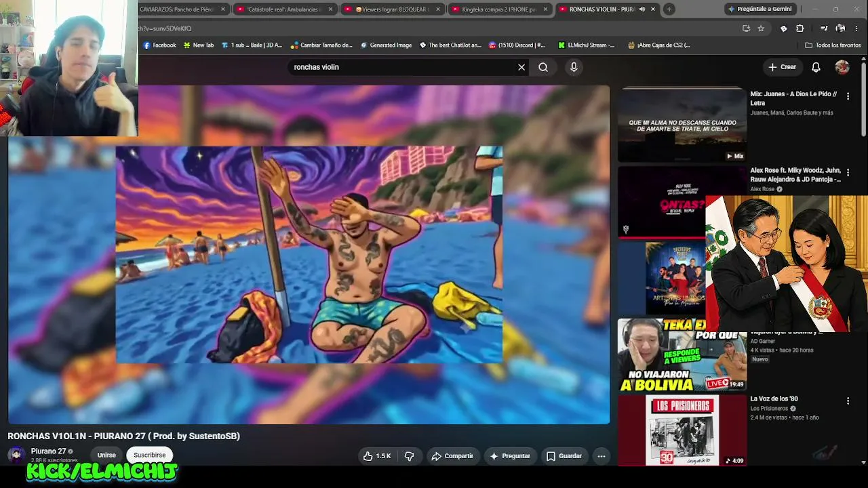Start voice search with the microphone
The image size is (868, 488).
pyautogui.click(x=574, y=67)
